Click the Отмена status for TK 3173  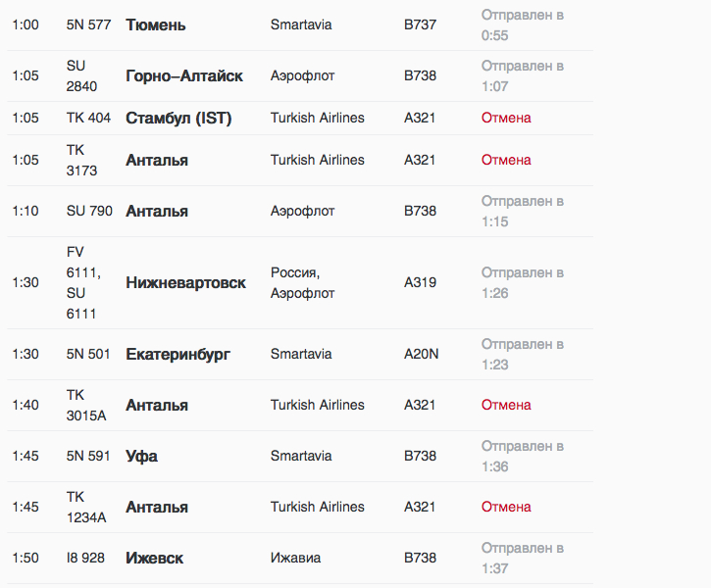pos(506,160)
